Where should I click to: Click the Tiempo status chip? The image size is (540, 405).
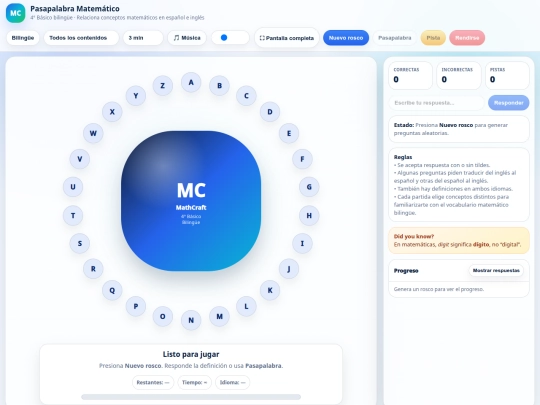[x=195, y=383]
